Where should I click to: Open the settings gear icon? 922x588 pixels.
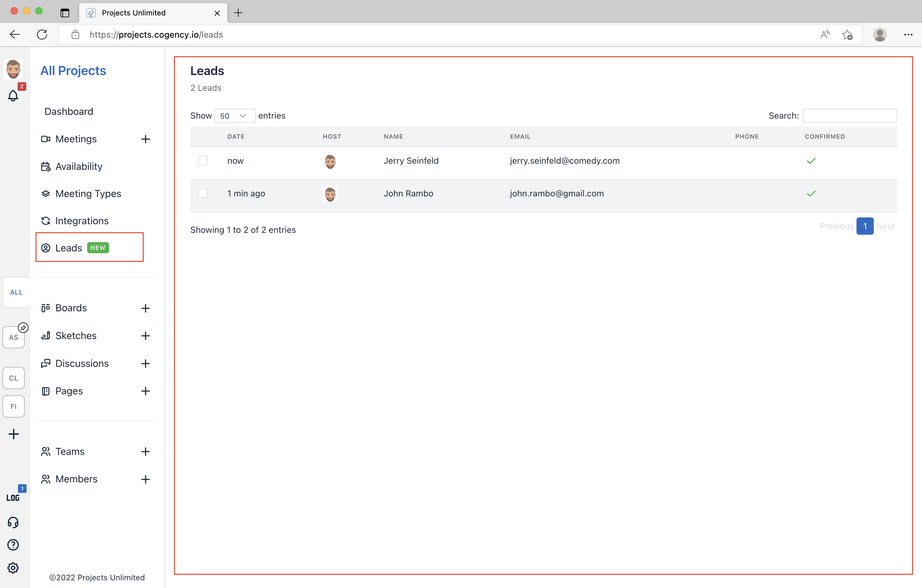[x=13, y=568]
